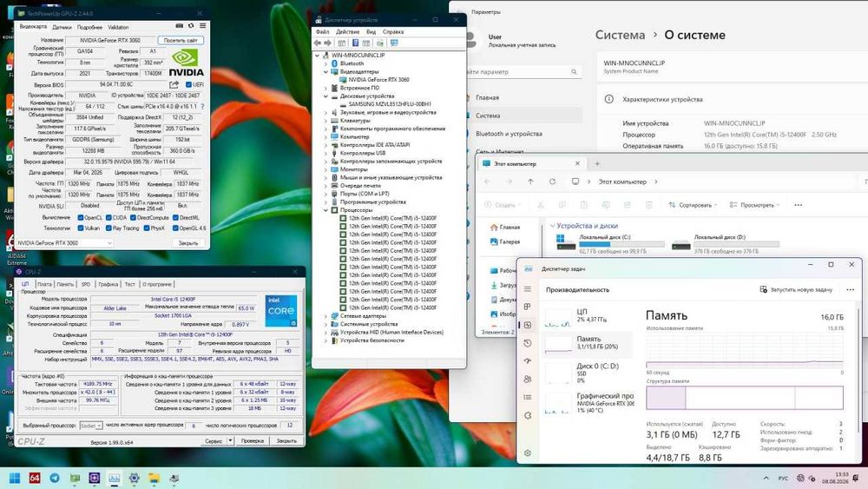
Task: Toggle Ray Tracing checkbox in GPU-Z
Action: [x=109, y=228]
